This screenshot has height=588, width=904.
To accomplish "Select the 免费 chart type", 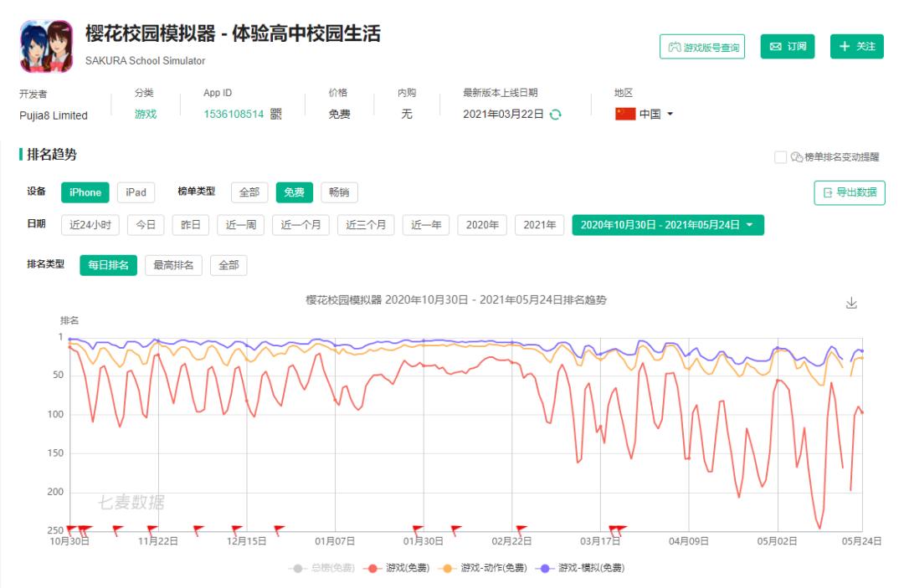I will [294, 192].
